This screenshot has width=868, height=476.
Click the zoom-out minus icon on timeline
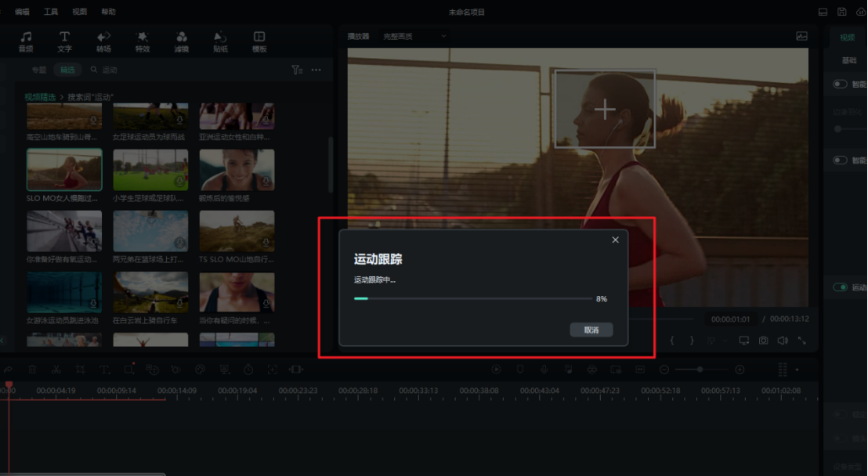(x=664, y=370)
